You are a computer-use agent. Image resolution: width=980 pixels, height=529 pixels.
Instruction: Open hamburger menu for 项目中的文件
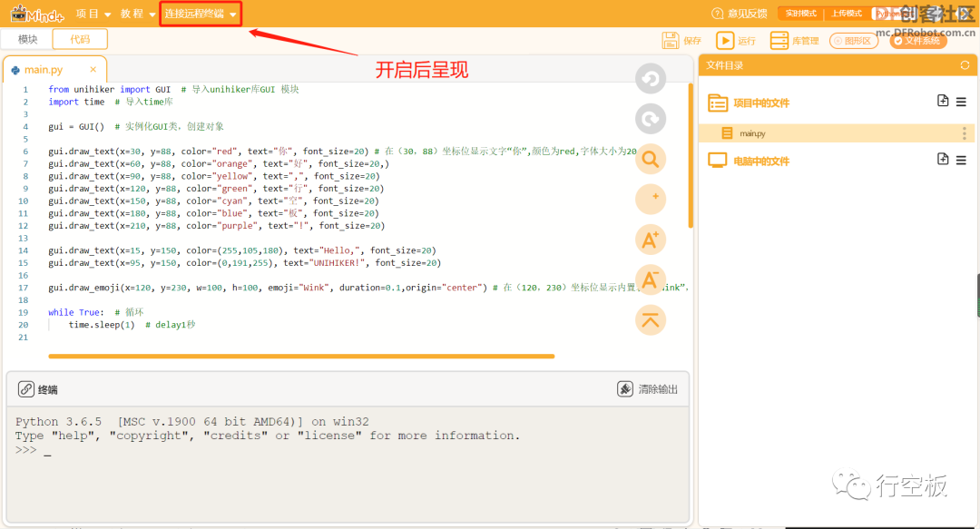coord(961,102)
